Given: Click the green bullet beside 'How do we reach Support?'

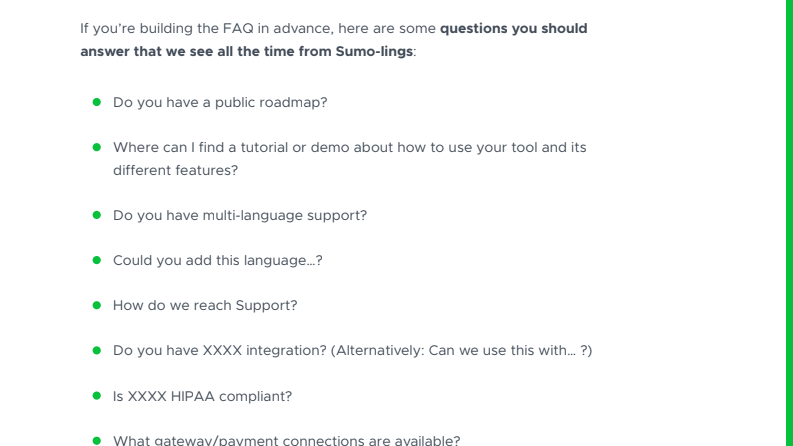Looking at the screenshot, I should point(97,305).
